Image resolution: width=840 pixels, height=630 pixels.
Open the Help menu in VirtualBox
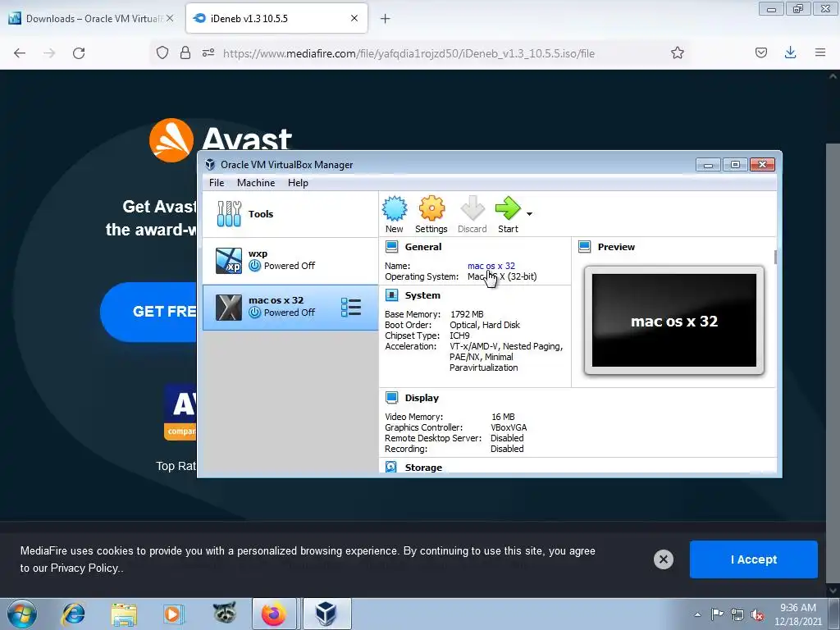click(x=298, y=183)
